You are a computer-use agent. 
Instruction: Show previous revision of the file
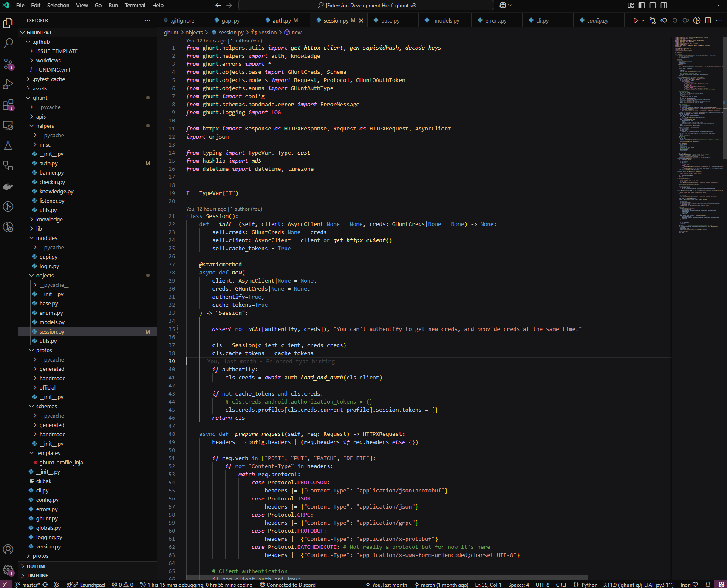[664, 20]
